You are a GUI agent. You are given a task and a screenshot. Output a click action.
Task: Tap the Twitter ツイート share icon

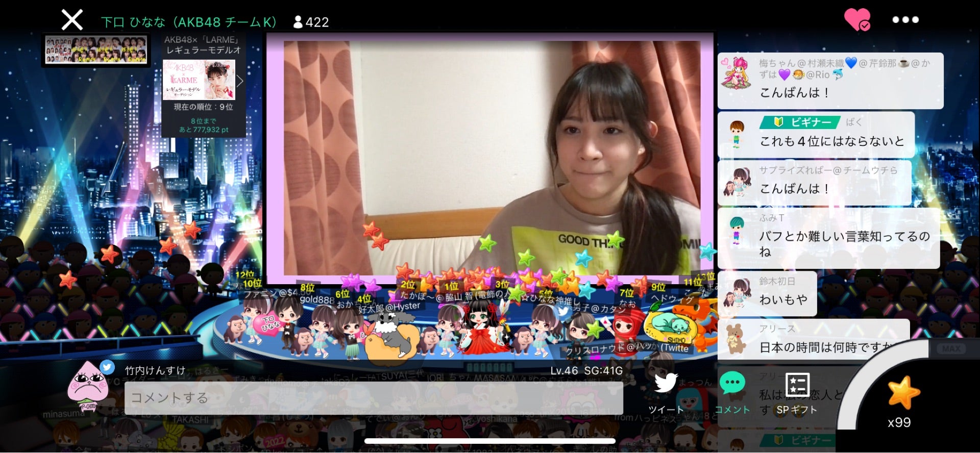click(x=666, y=393)
